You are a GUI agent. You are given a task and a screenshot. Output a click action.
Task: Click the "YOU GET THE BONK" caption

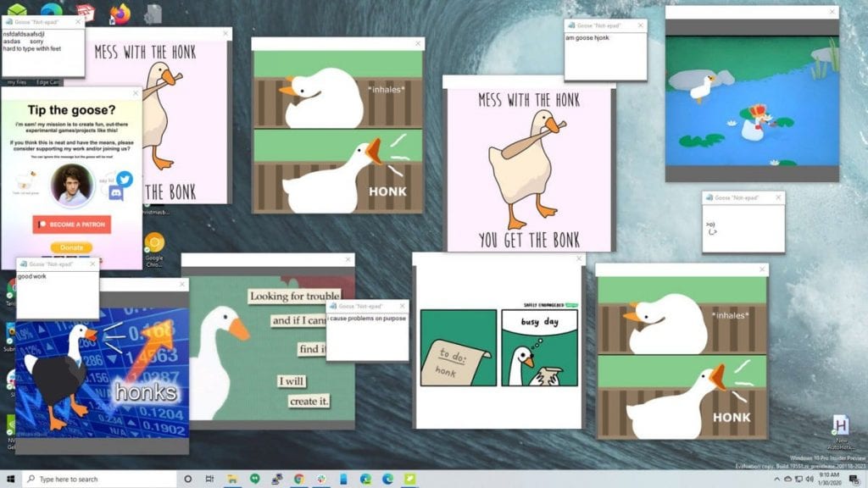(529, 240)
